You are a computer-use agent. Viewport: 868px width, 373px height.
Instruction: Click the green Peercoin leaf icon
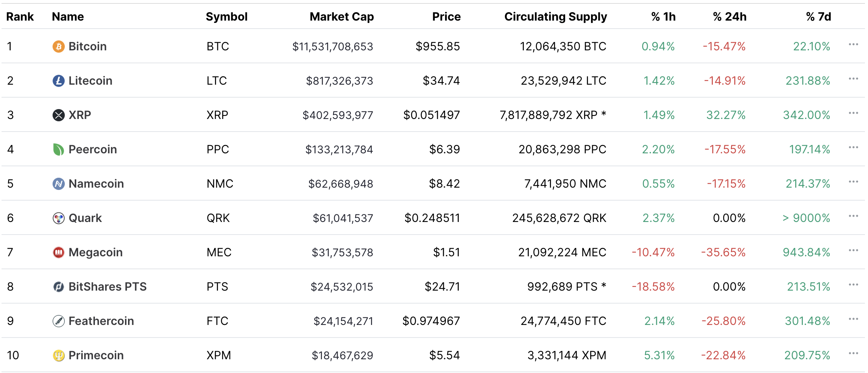(58, 150)
